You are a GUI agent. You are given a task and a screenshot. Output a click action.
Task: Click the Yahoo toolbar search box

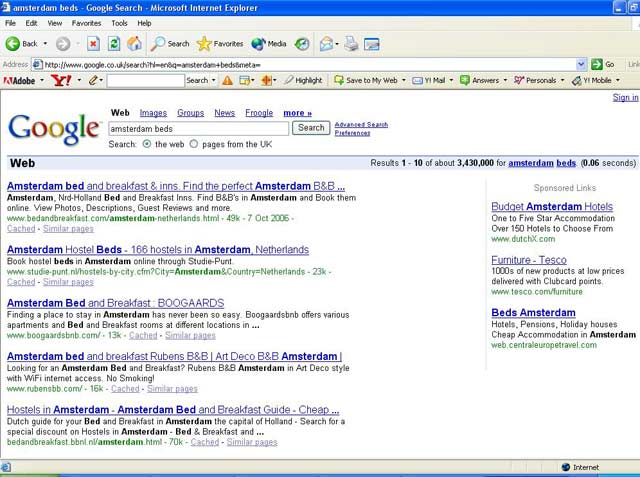click(x=146, y=80)
